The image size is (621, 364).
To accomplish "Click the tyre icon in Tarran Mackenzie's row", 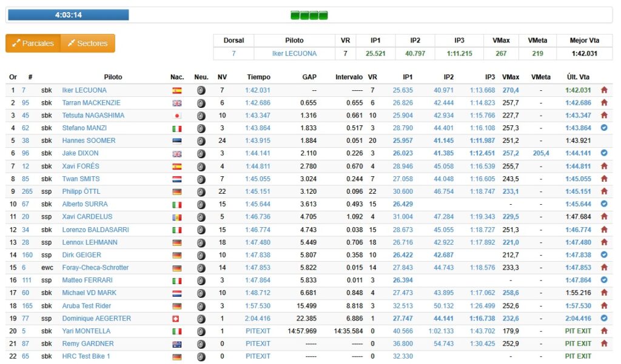I will (201, 103).
